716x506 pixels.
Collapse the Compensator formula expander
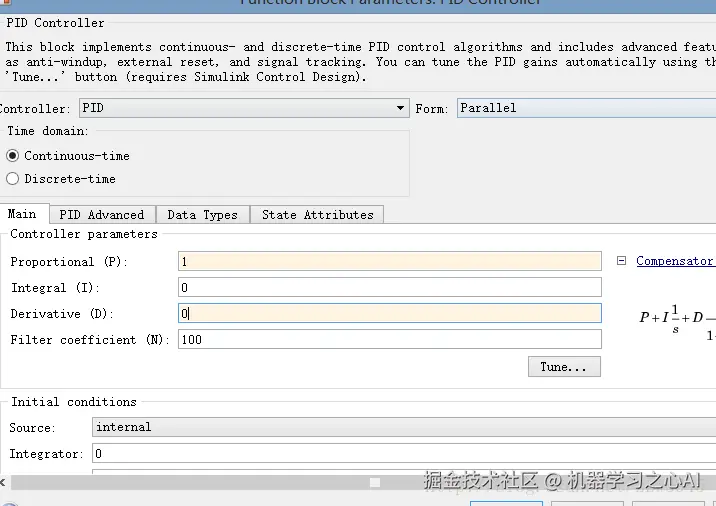621,261
